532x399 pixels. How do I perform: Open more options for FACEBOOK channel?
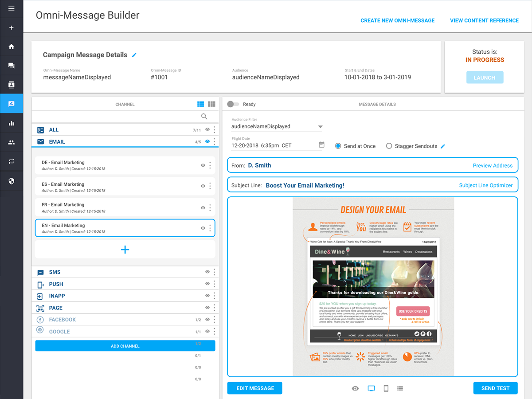(x=215, y=320)
